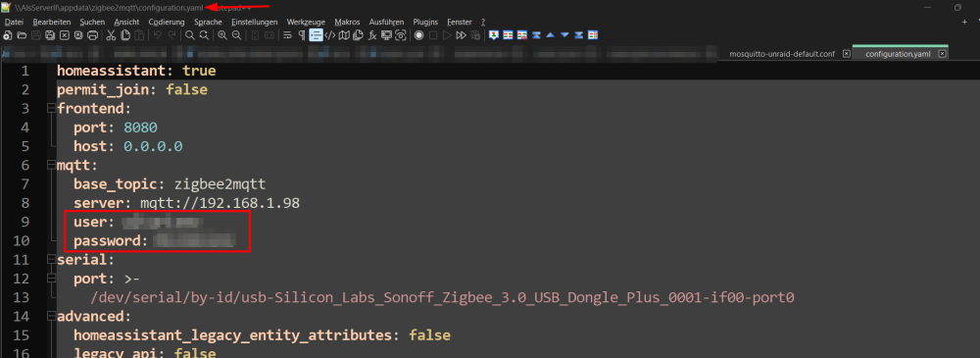Click the Cut scissors icon
Viewport: 980px width, 358px height.
pyautogui.click(x=111, y=35)
